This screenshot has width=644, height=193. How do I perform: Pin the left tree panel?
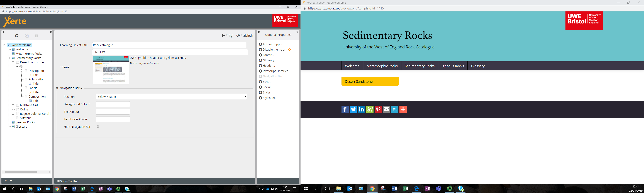coord(51,32)
